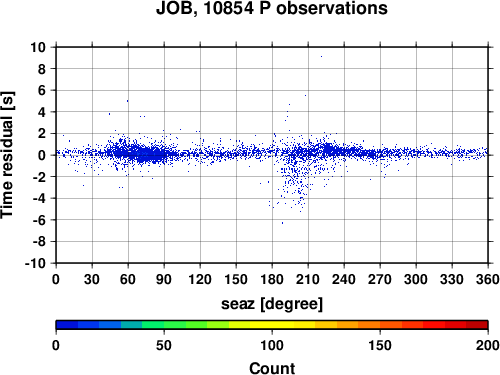Click the yellow segment near colorbar 100
This screenshot has width=500, height=375.
click(272, 324)
